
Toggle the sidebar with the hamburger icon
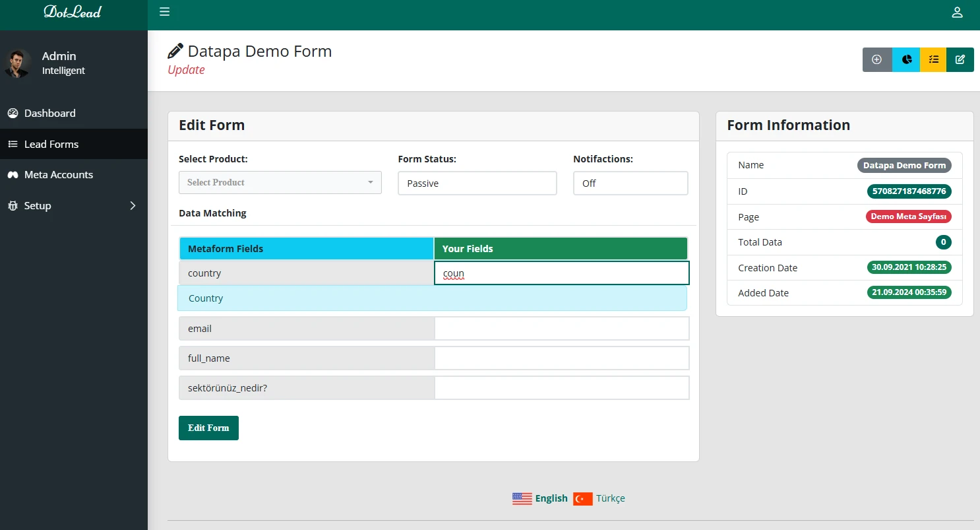pyautogui.click(x=165, y=12)
